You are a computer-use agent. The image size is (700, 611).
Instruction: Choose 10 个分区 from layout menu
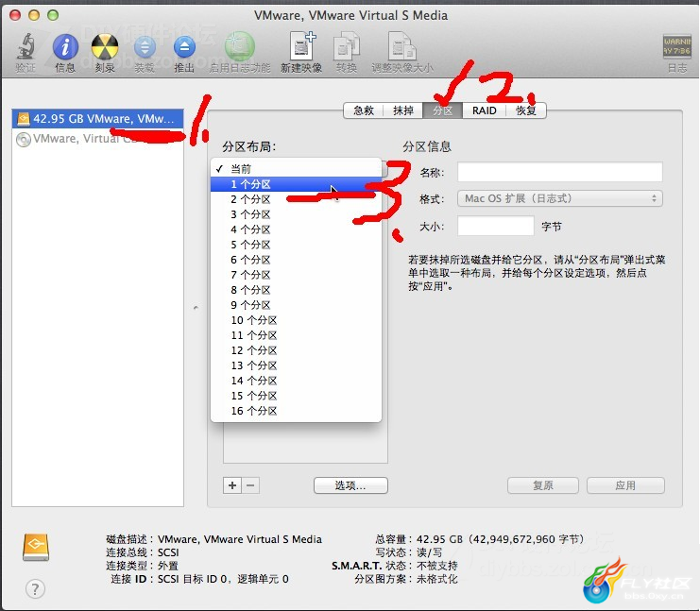click(296, 320)
